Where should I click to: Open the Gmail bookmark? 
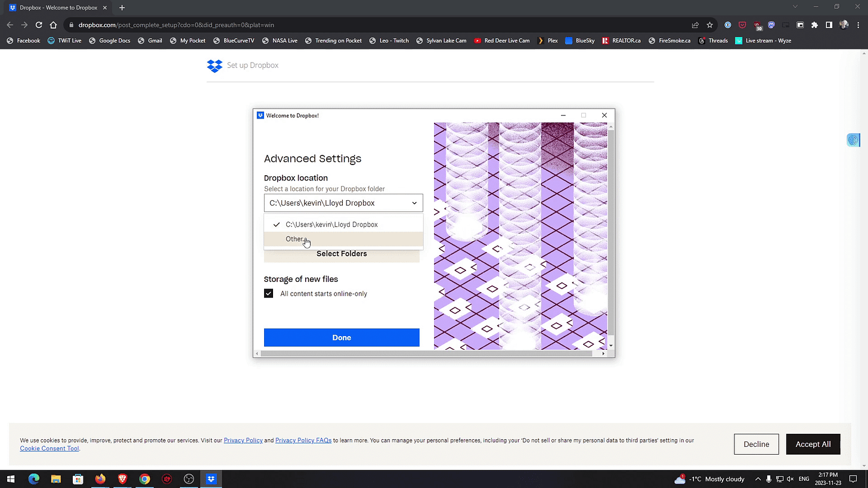150,41
